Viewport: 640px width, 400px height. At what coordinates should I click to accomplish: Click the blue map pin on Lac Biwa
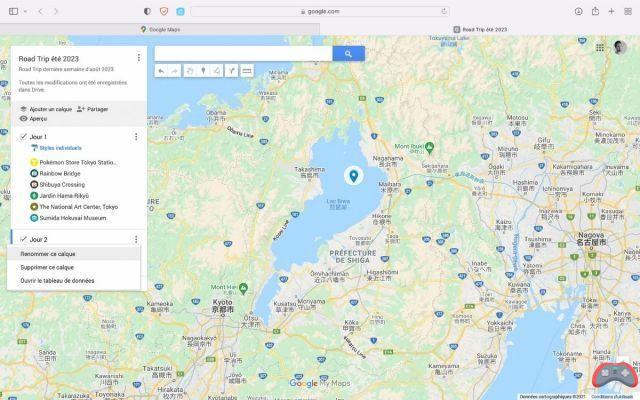354,176
